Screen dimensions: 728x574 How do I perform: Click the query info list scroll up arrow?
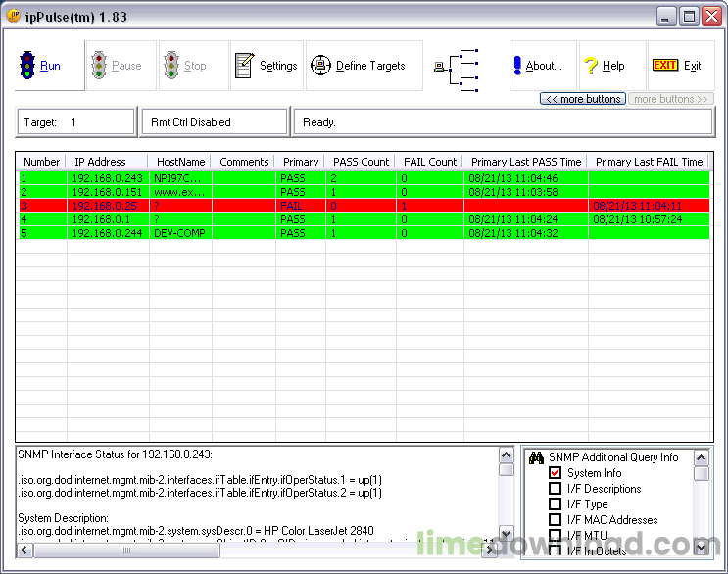point(702,458)
